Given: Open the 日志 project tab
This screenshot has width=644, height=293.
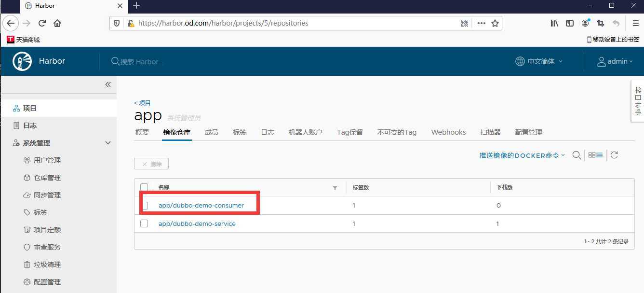Looking at the screenshot, I should point(268,132).
